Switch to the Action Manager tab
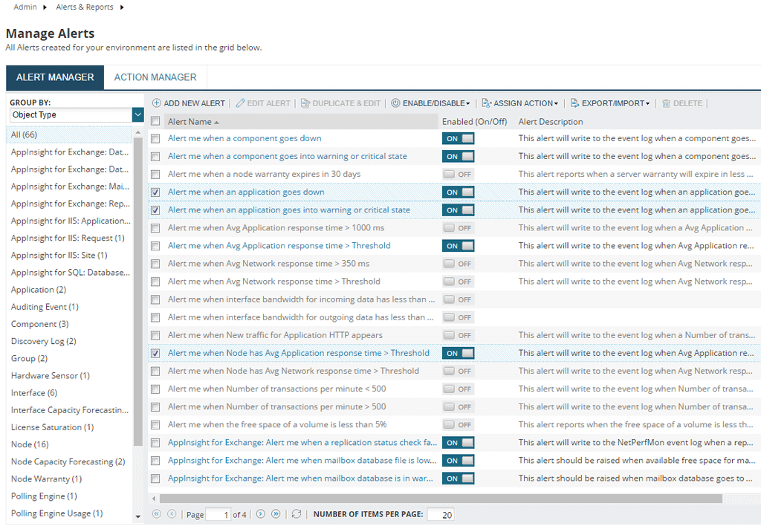This screenshot has height=532, width=761. (155, 77)
